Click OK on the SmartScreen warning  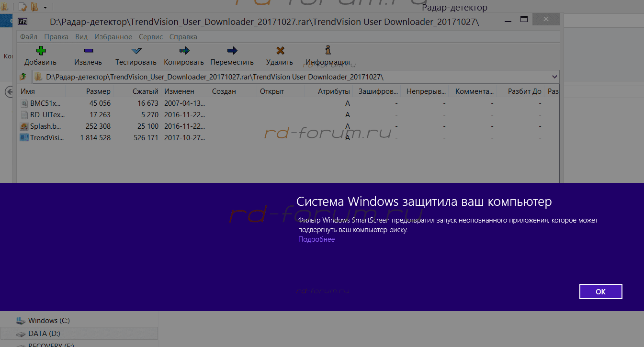(600, 291)
